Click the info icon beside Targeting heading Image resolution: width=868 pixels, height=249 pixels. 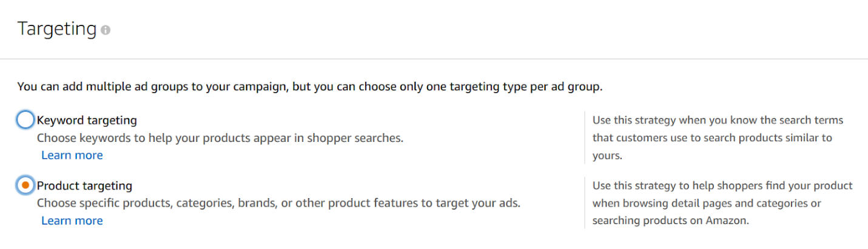106,30
